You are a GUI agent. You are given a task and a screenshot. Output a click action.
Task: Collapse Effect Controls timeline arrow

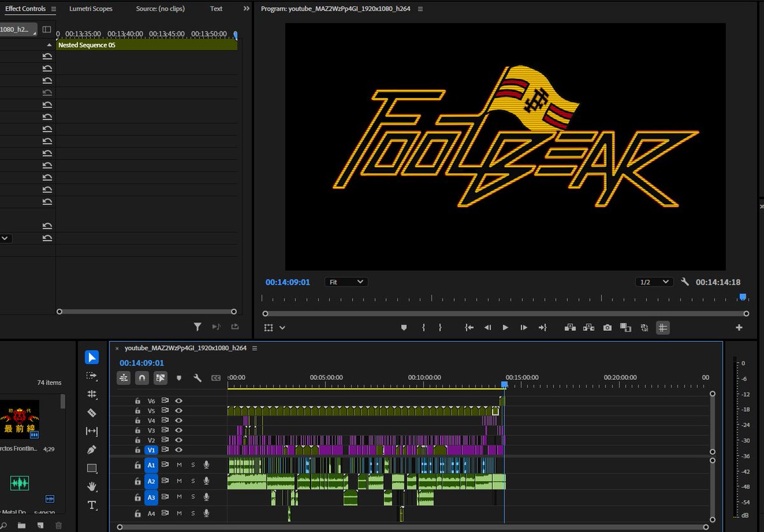(49, 46)
